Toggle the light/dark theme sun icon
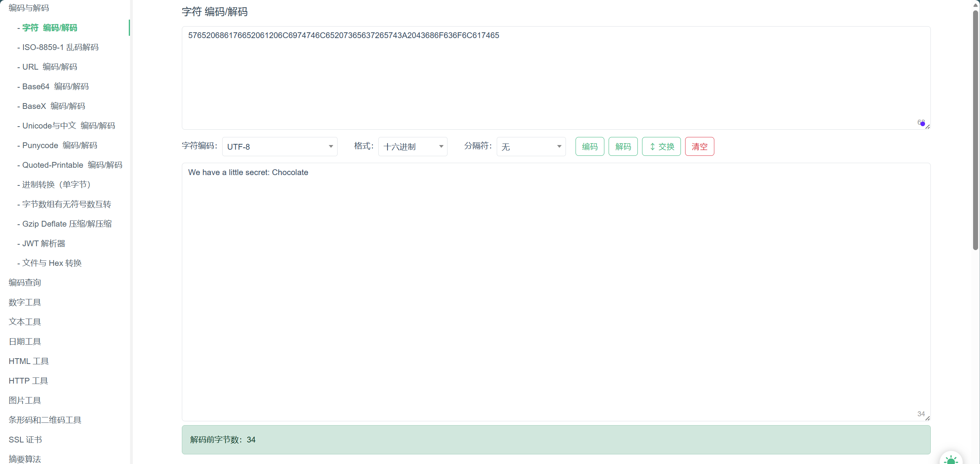The height and width of the screenshot is (464, 980). coord(951,460)
